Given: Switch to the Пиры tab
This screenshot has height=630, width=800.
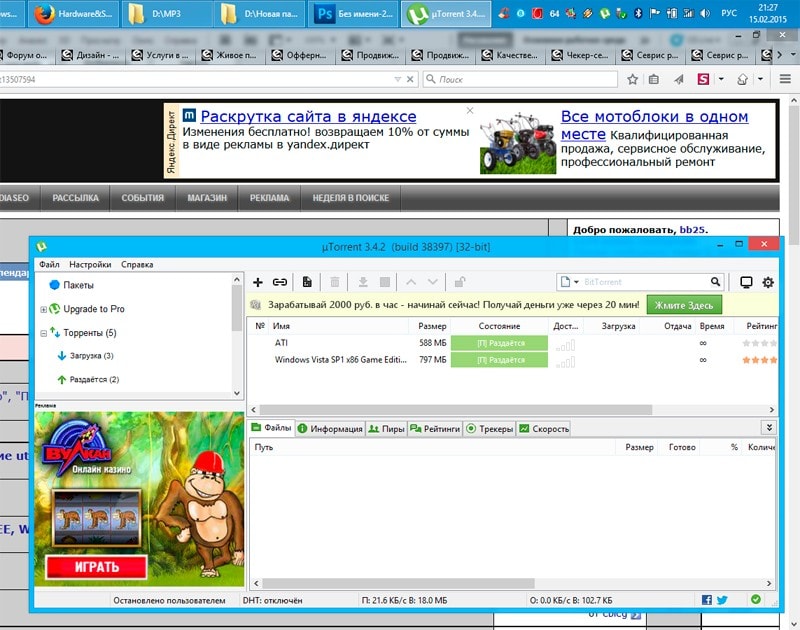Looking at the screenshot, I should [386, 428].
